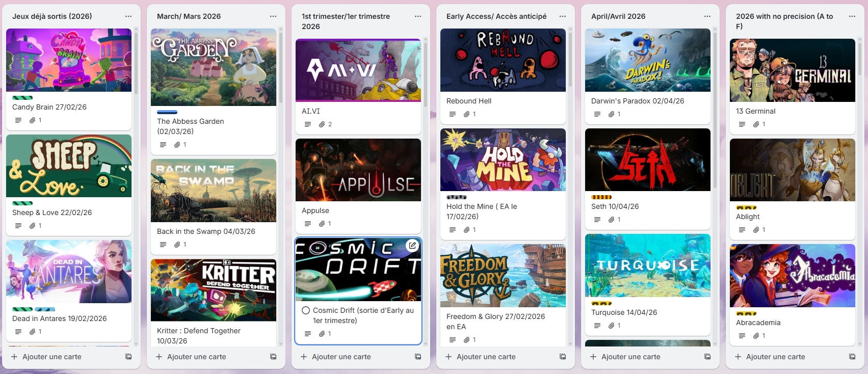Open the Hold the Mine card cover image
Viewport: 868px width, 374px height.
pos(503,160)
